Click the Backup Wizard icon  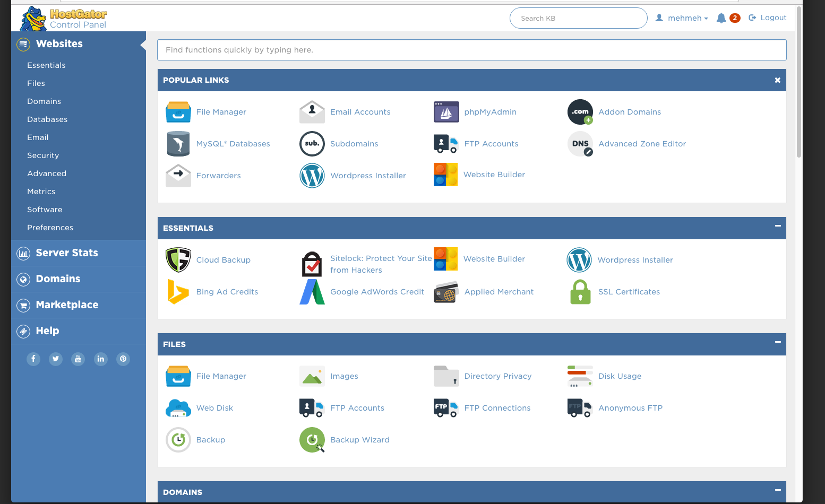click(312, 440)
